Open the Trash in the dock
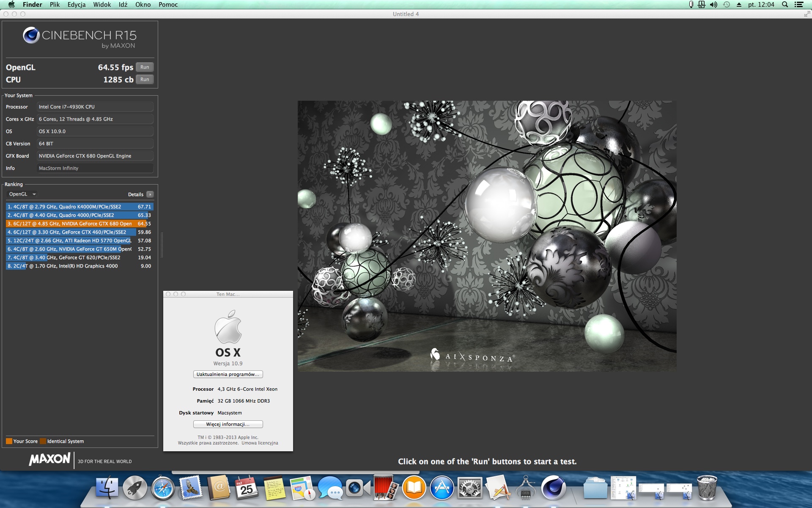The width and height of the screenshot is (812, 508). (707, 488)
